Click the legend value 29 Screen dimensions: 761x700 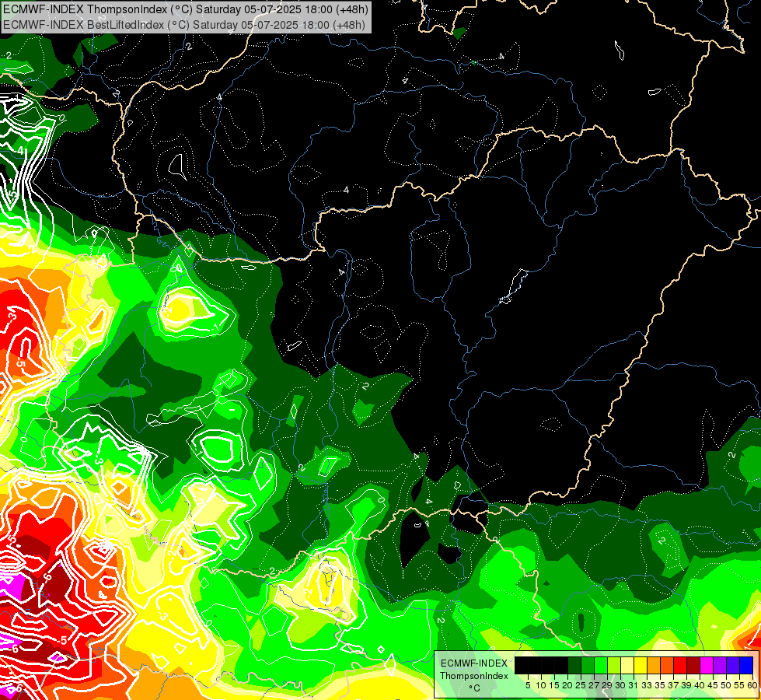[x=606, y=685]
